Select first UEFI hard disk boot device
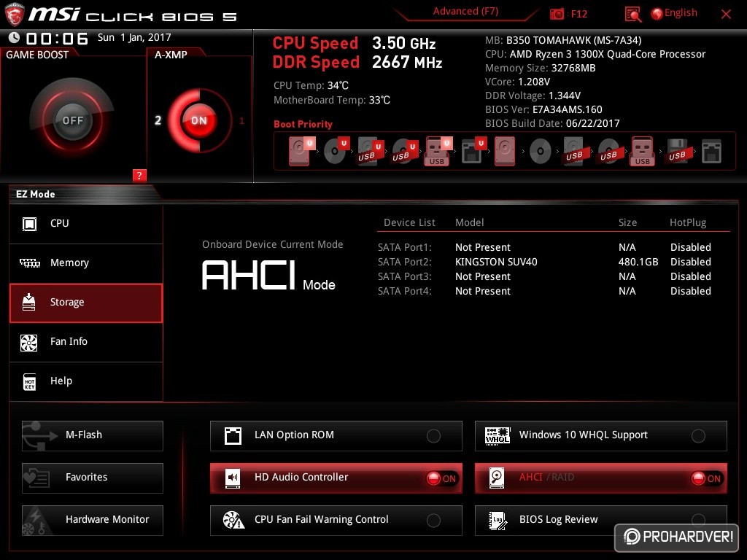This screenshot has height=560, width=747. [301, 152]
